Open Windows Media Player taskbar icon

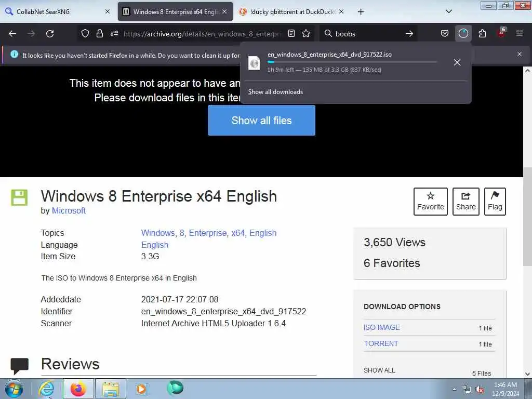(x=141, y=389)
